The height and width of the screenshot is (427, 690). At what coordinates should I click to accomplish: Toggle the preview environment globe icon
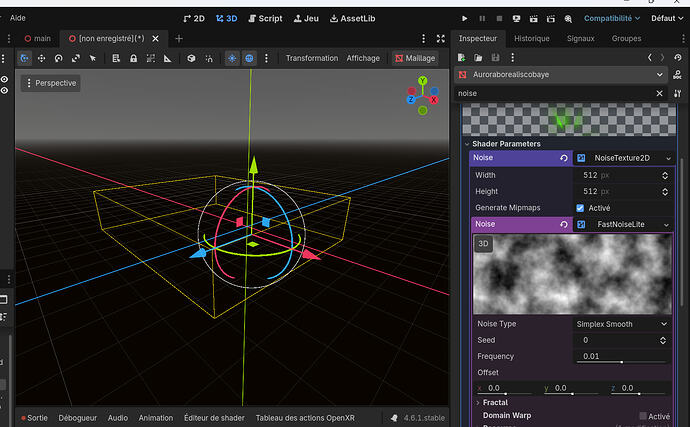click(x=249, y=58)
